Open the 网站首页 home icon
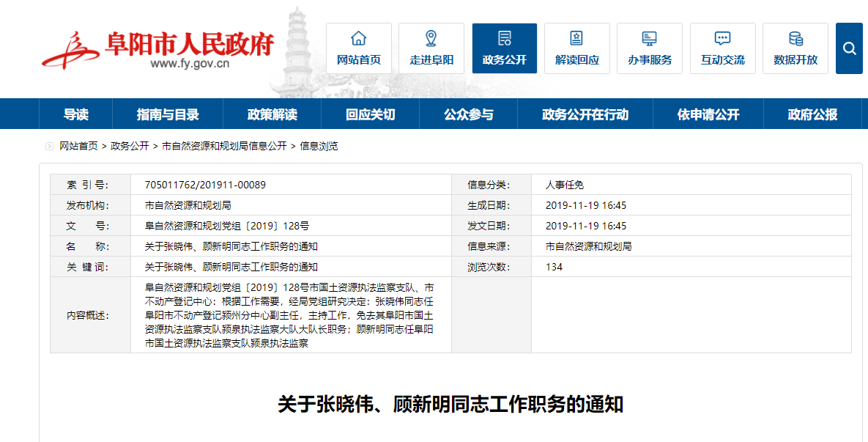Image resolution: width=868 pixels, height=442 pixels. (358, 40)
